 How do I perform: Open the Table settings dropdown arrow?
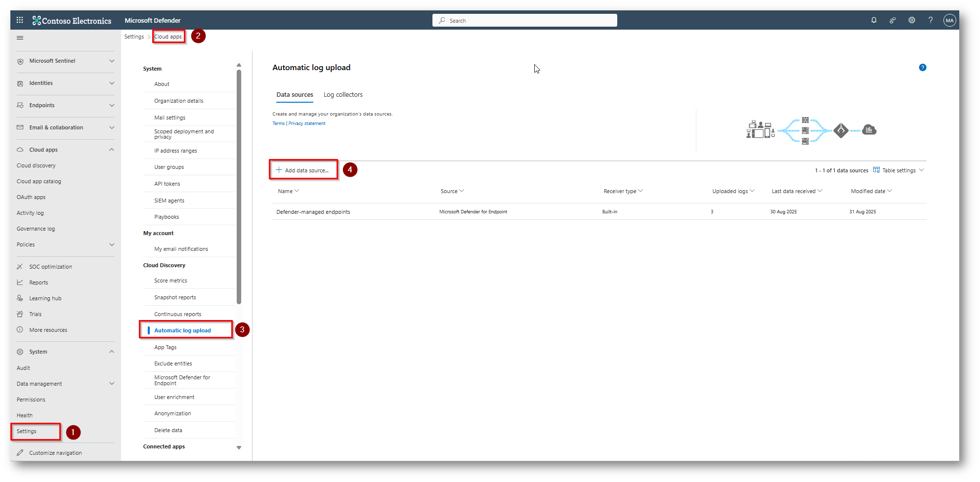(x=921, y=170)
